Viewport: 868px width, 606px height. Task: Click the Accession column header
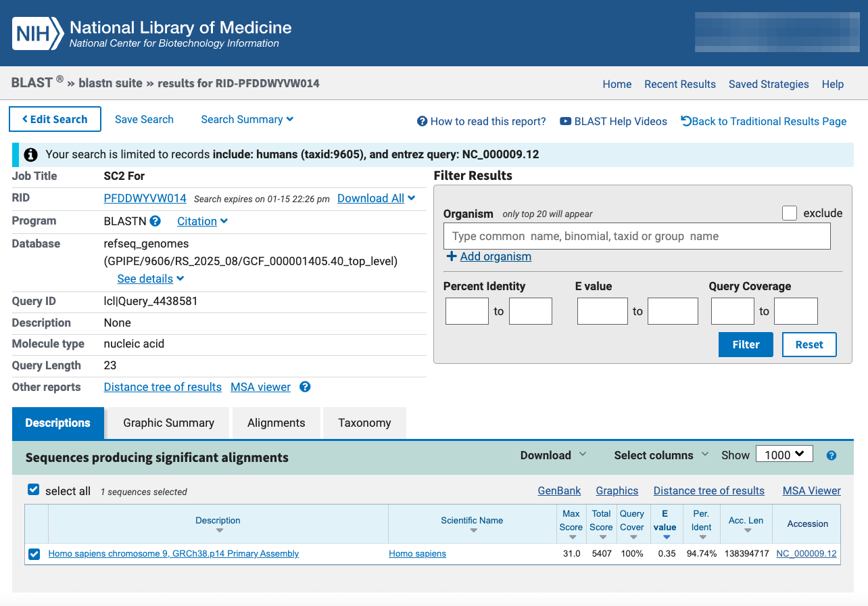coord(808,523)
